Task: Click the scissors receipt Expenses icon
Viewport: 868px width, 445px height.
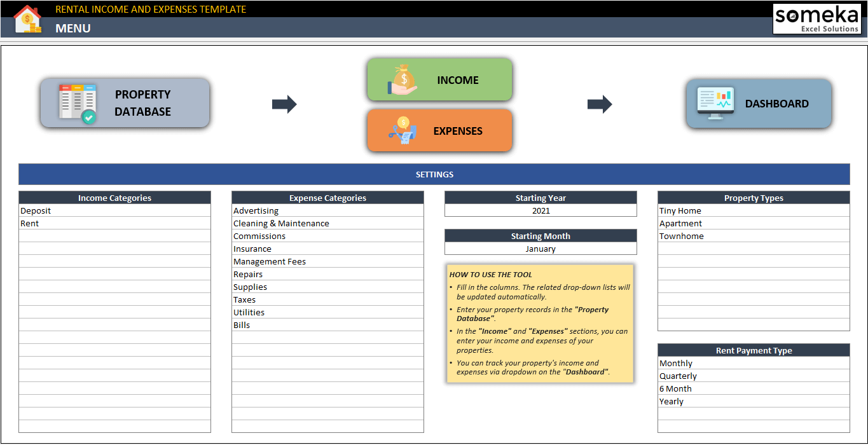Action: pyautogui.click(x=403, y=130)
